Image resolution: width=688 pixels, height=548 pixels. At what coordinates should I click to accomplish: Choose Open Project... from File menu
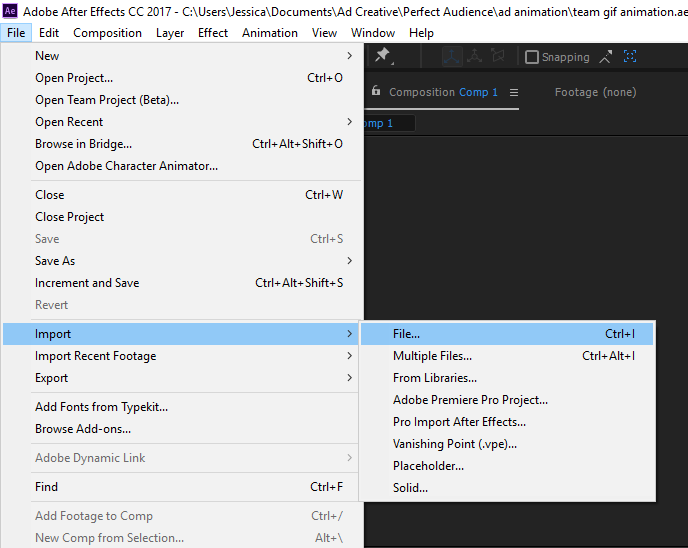tap(182, 78)
